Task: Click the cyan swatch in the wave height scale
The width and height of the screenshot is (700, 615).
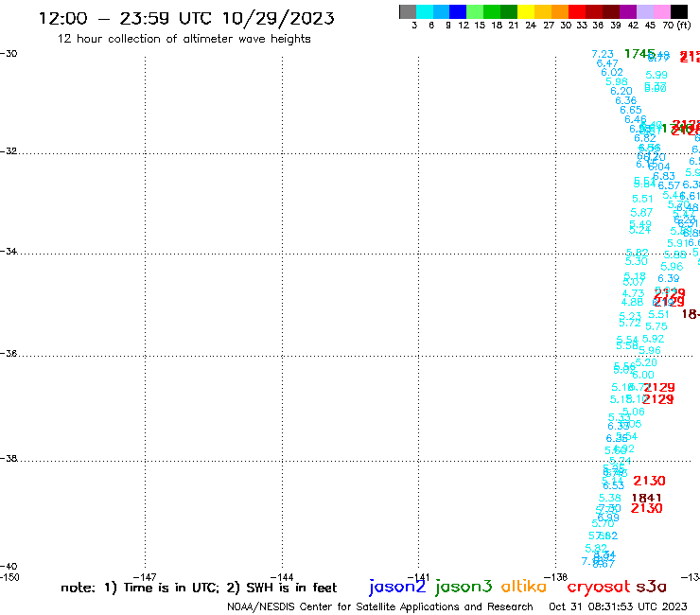Action: point(425,11)
